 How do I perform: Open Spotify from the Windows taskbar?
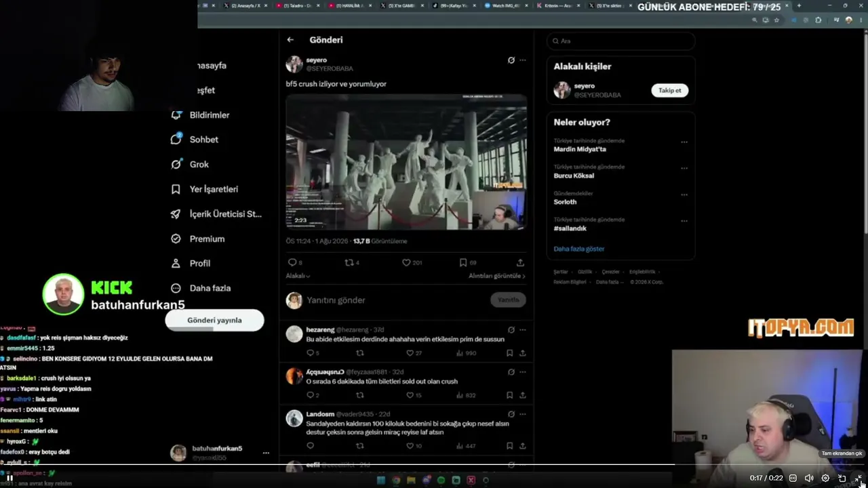[441, 481]
